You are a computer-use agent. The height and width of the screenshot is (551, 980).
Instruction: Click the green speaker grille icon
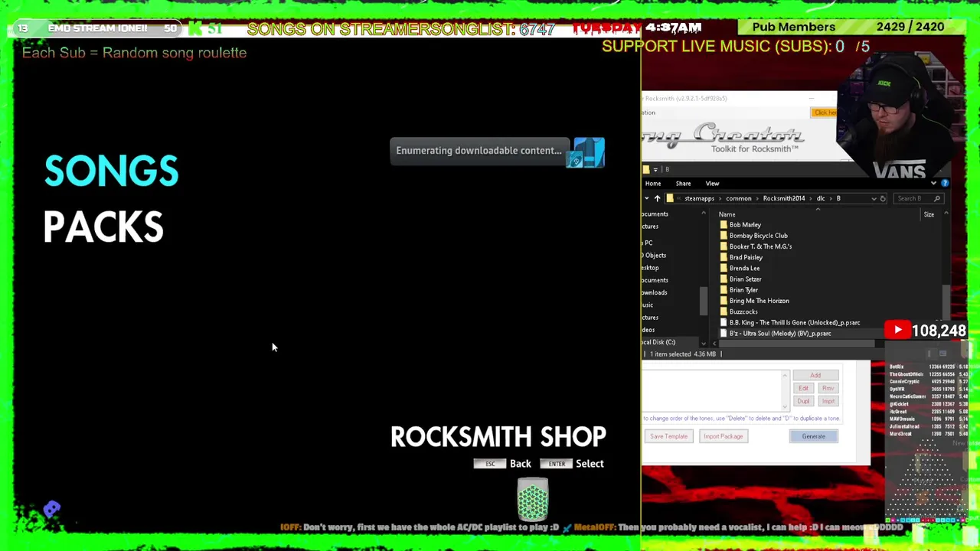coord(532,500)
